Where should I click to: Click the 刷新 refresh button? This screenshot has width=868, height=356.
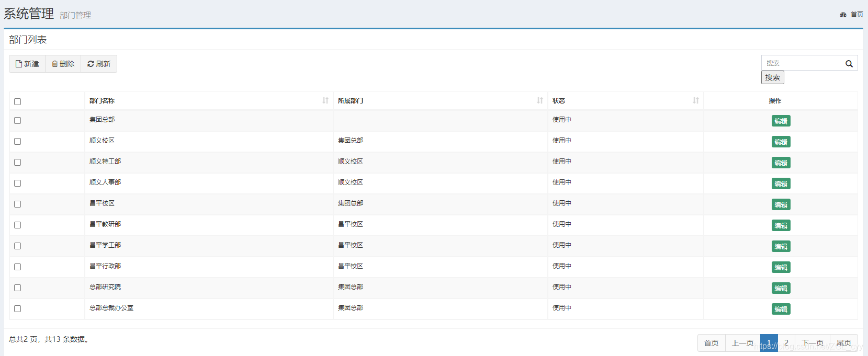(99, 64)
